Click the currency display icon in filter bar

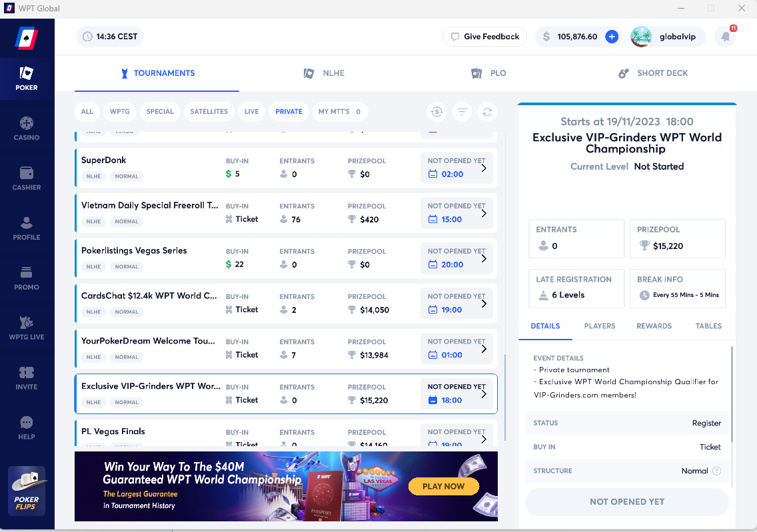coord(437,112)
